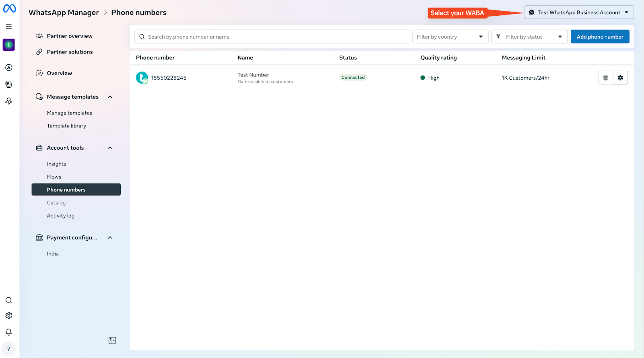Click the Phone number column header

click(155, 58)
